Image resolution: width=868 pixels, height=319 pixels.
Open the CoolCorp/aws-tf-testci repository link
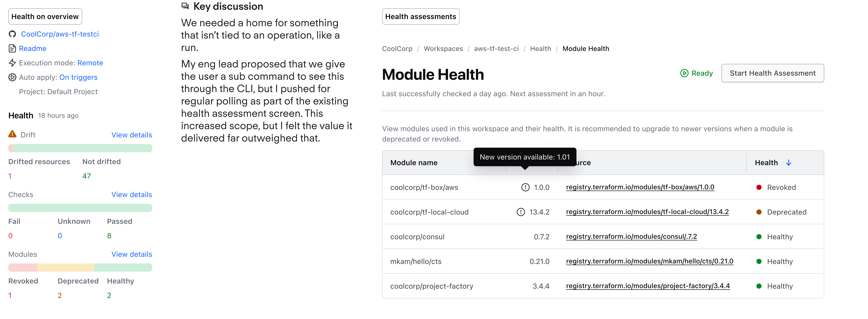coord(60,34)
